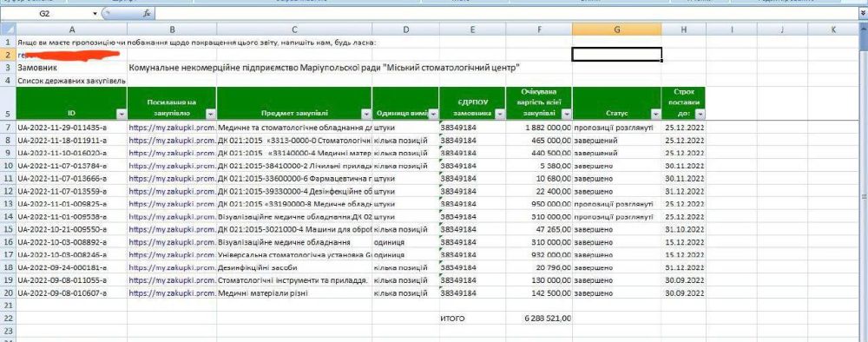Viewport: 868px width, 342px height.
Task: Select завершений status in row 8
Action: 616,140
